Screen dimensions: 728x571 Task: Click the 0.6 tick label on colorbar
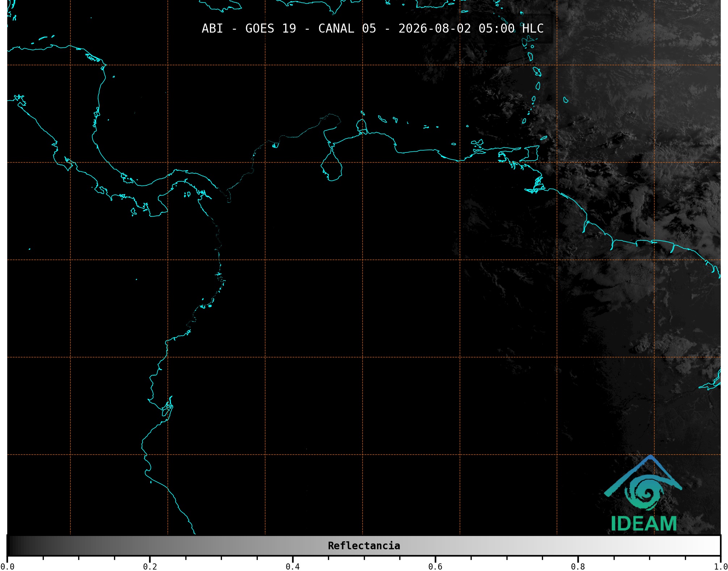pos(435,567)
